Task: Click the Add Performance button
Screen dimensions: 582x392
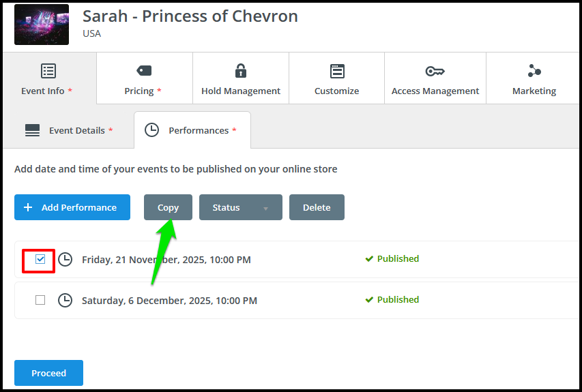Action: click(72, 207)
